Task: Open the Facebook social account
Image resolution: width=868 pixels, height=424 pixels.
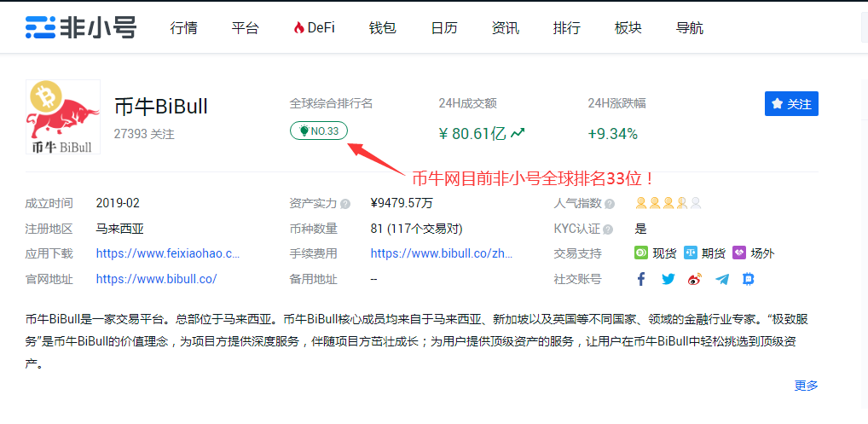Action: [641, 279]
